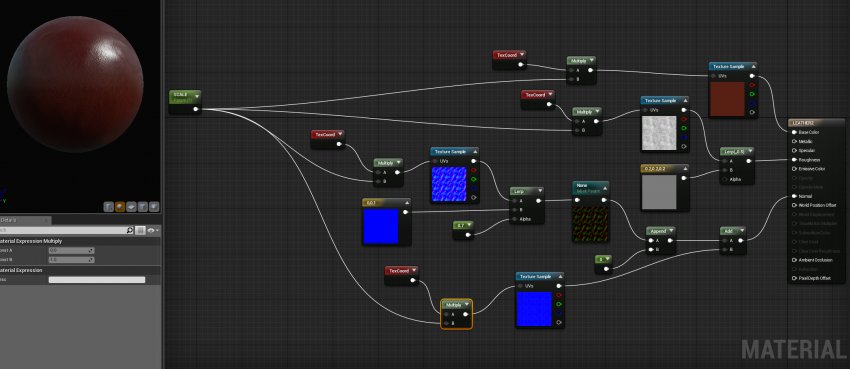The height and width of the screenshot is (369, 850).
Task: Select the Lerp(,,0.5) node
Action: pos(737,165)
